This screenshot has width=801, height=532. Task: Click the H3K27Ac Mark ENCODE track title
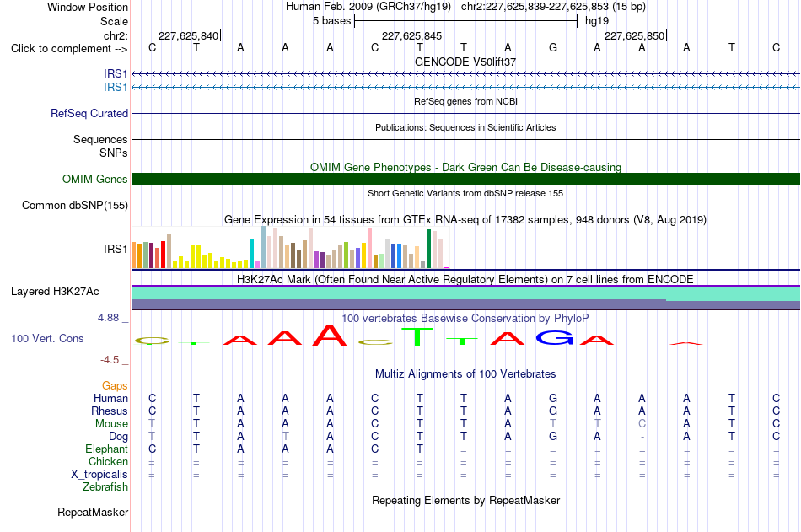465,280
